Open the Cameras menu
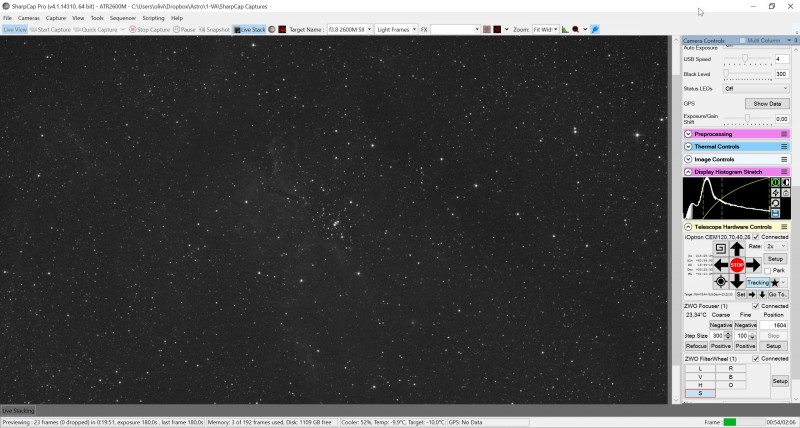Image resolution: width=800 pixels, height=428 pixels. [x=29, y=18]
